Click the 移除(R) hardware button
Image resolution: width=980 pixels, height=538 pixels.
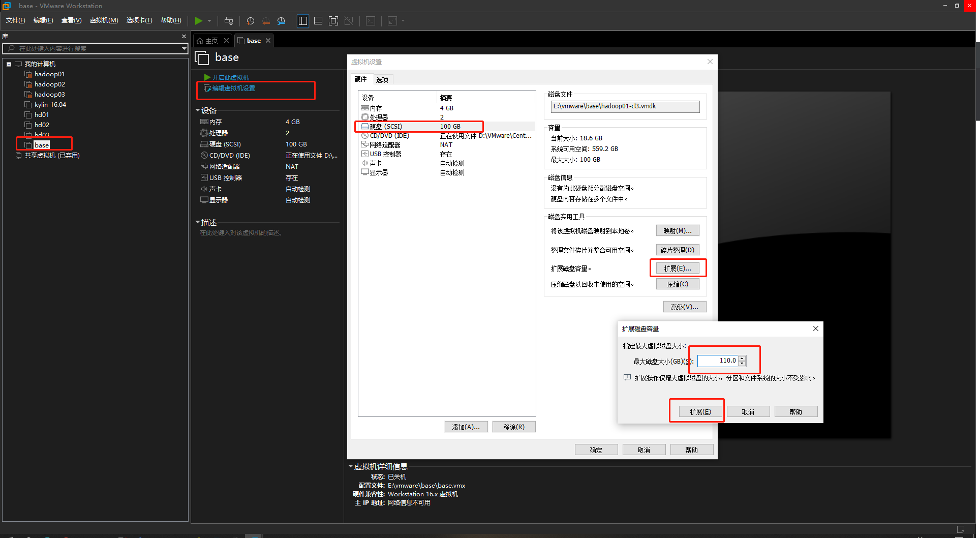[x=514, y=427]
